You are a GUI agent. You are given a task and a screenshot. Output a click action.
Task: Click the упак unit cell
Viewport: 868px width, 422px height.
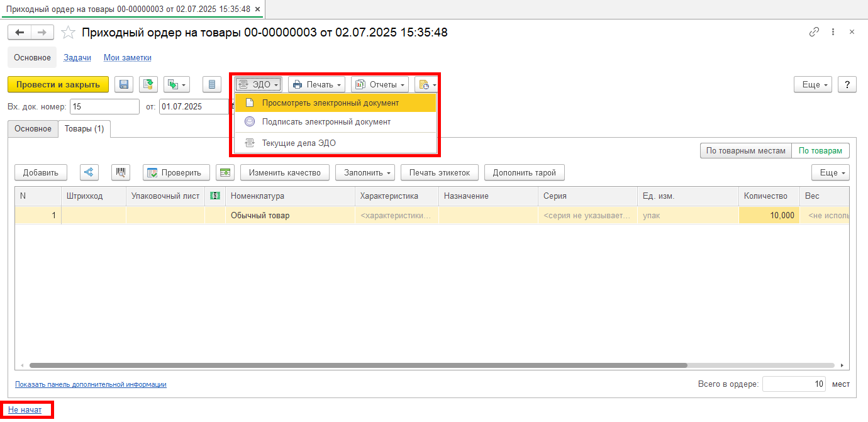[688, 216]
